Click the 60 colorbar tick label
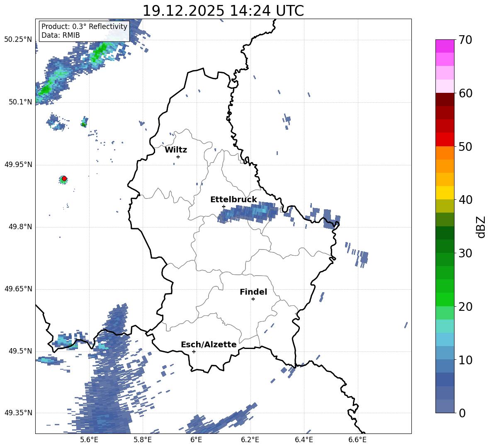Screen dimensions: 491x448 click(465, 93)
